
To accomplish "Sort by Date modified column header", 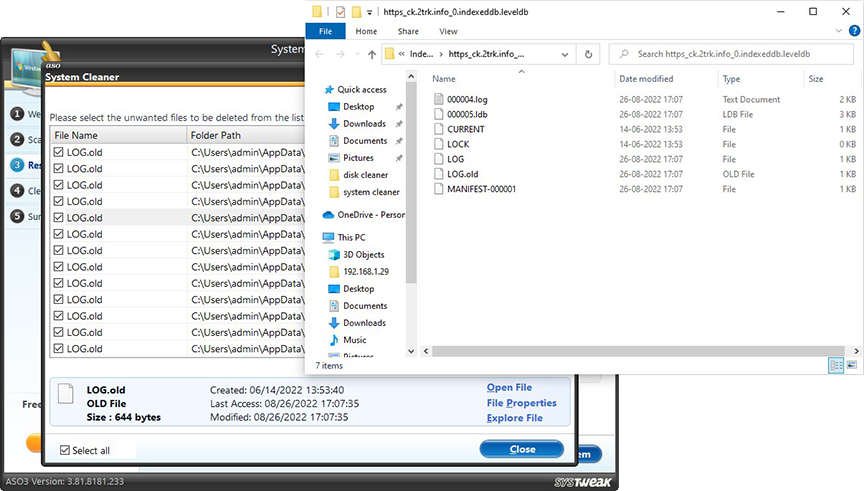I will coord(666,79).
